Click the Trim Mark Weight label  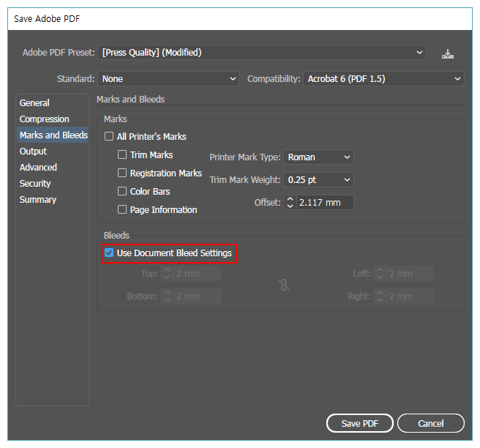(245, 180)
